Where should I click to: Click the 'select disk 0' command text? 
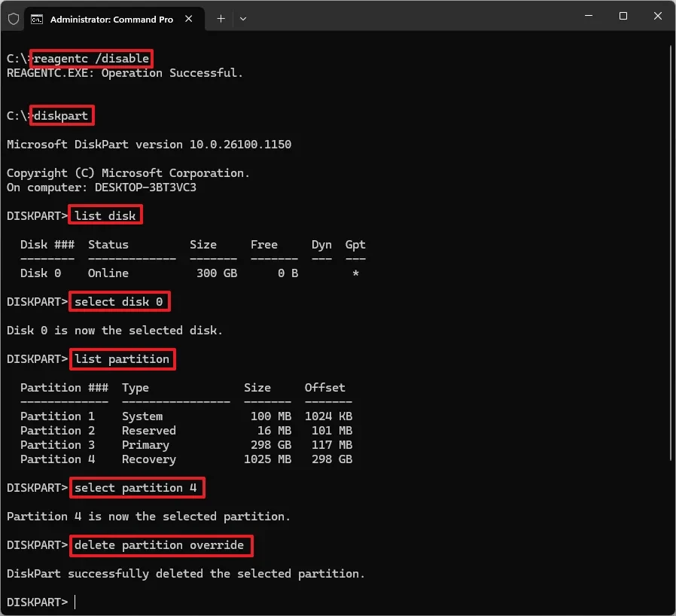tap(119, 302)
